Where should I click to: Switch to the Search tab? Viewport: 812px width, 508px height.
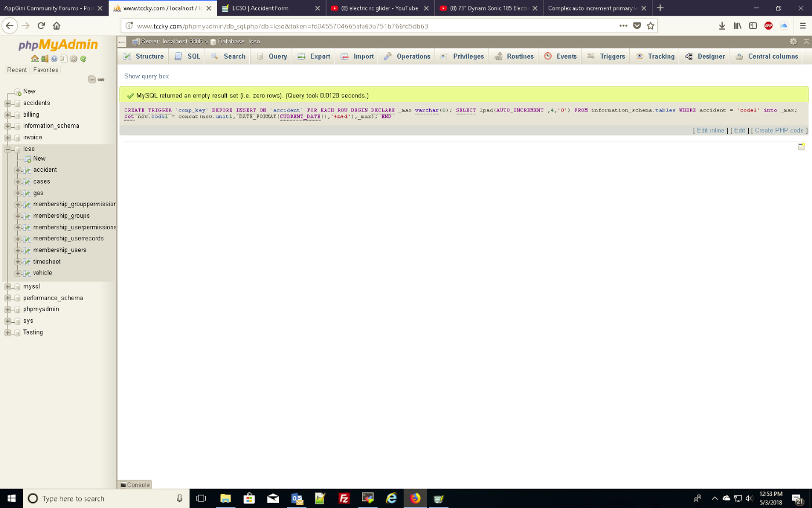(x=228, y=56)
